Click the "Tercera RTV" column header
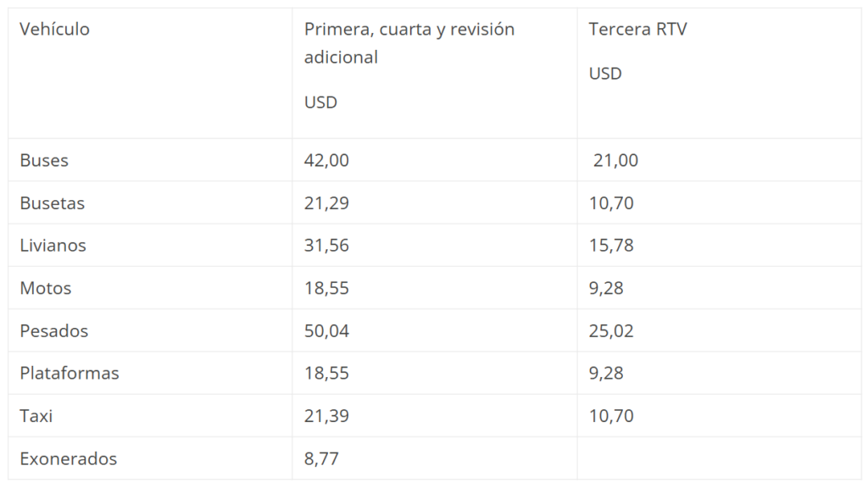 coord(637,30)
